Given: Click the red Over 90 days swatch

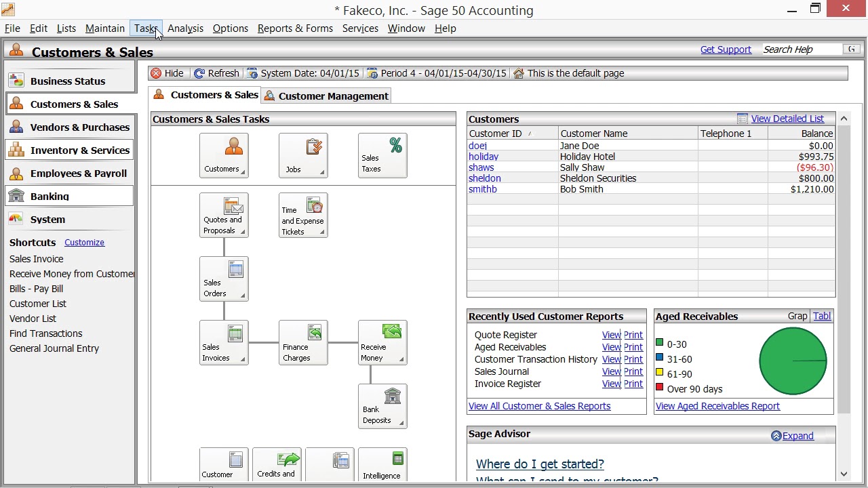Looking at the screenshot, I should (659, 388).
